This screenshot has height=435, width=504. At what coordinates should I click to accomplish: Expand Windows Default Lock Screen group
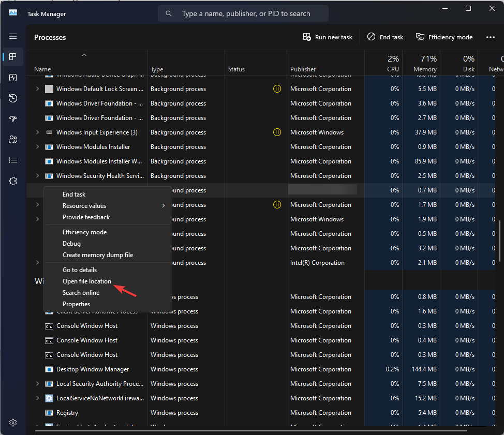[x=38, y=89]
